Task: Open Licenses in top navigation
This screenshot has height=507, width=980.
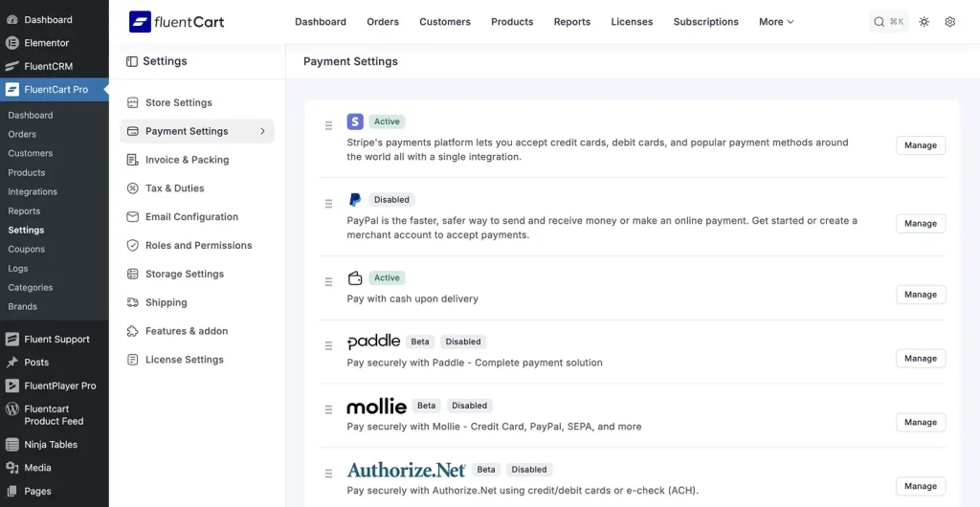Action: point(632,22)
